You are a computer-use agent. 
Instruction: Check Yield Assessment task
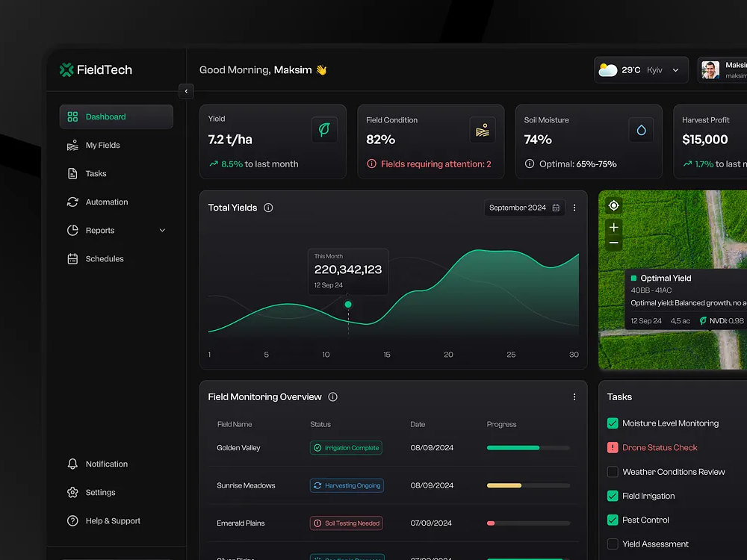(x=613, y=544)
